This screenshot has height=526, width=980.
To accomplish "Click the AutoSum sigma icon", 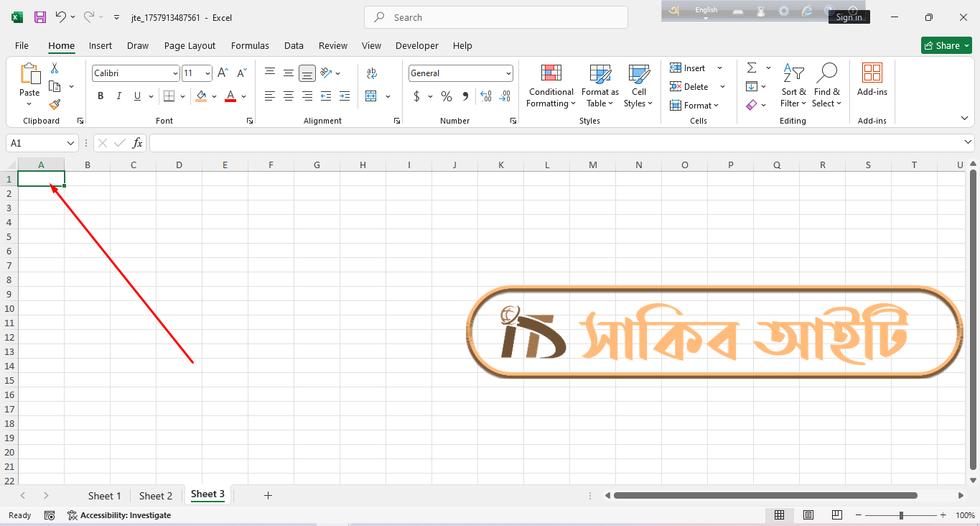I will 752,68.
